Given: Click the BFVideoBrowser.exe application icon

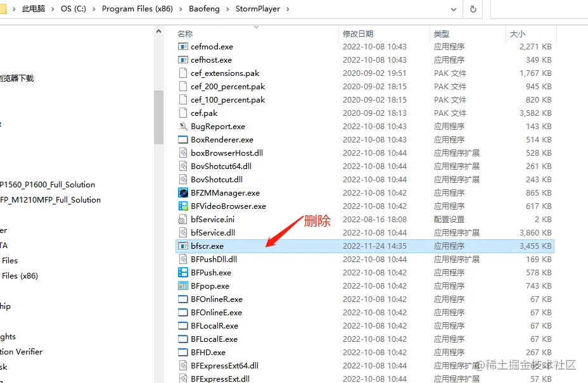Looking at the screenshot, I should pos(183,206).
